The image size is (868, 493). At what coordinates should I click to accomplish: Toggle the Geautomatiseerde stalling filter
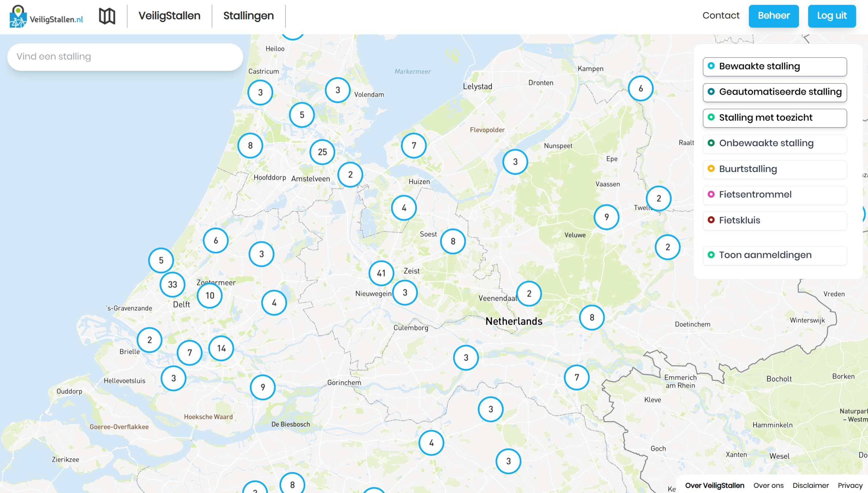point(775,92)
